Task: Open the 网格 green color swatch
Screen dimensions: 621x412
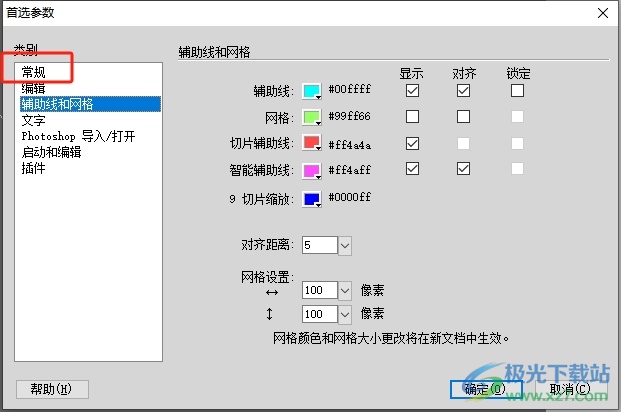Action: click(x=312, y=118)
